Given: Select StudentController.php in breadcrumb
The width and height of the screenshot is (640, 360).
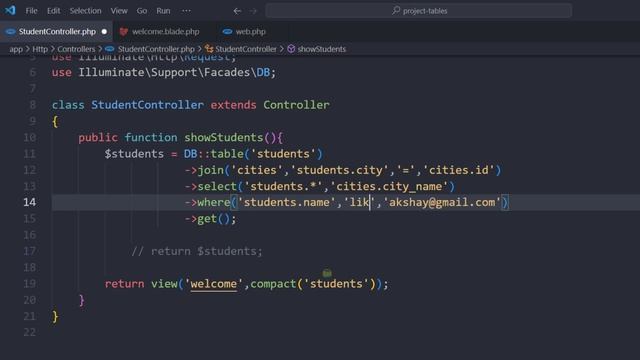Looking at the screenshot, I should pos(156,49).
